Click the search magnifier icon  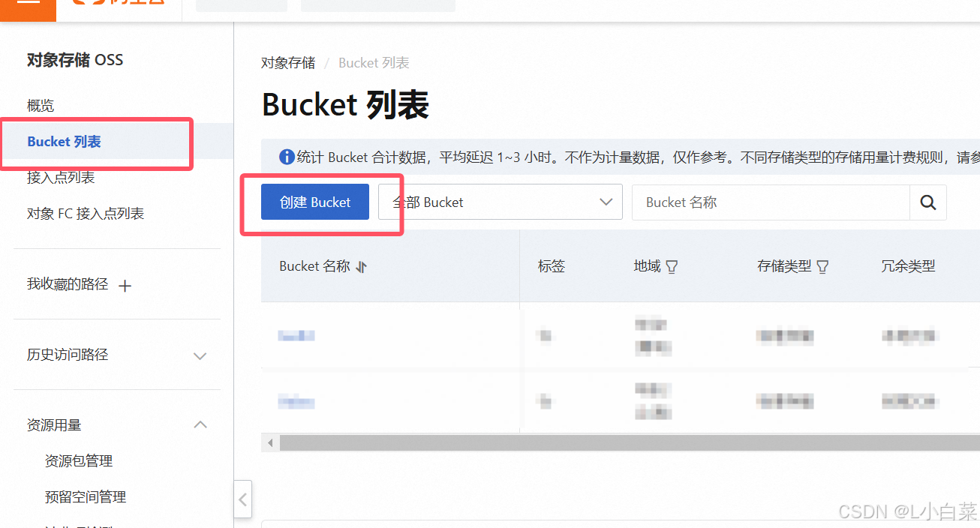(x=928, y=202)
